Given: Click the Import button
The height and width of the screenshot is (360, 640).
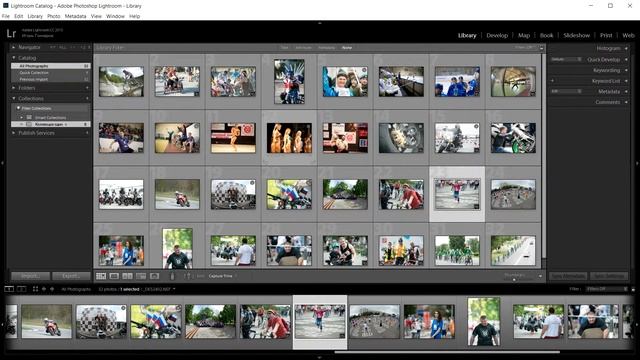Looking at the screenshot, I should pyautogui.click(x=30, y=276).
